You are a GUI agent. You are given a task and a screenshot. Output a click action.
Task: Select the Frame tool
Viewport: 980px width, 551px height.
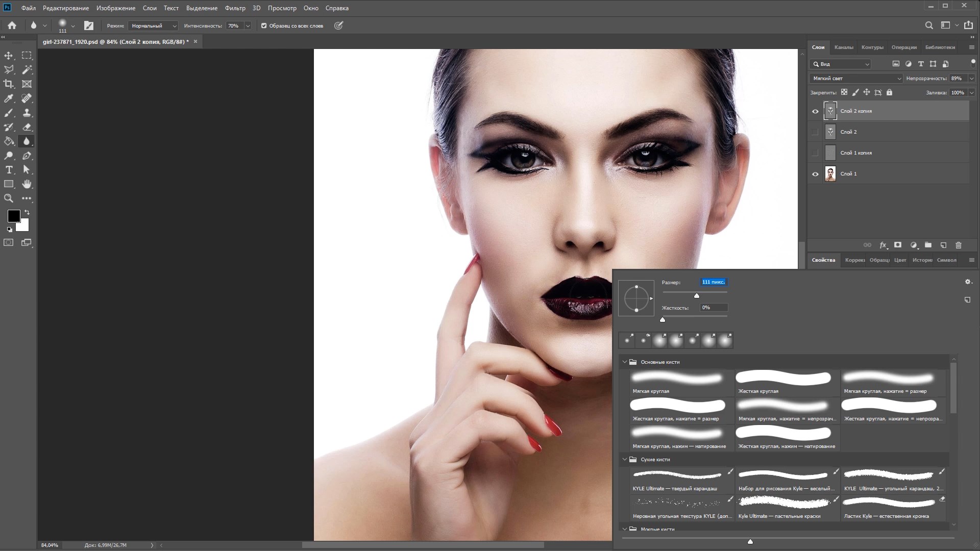27,84
